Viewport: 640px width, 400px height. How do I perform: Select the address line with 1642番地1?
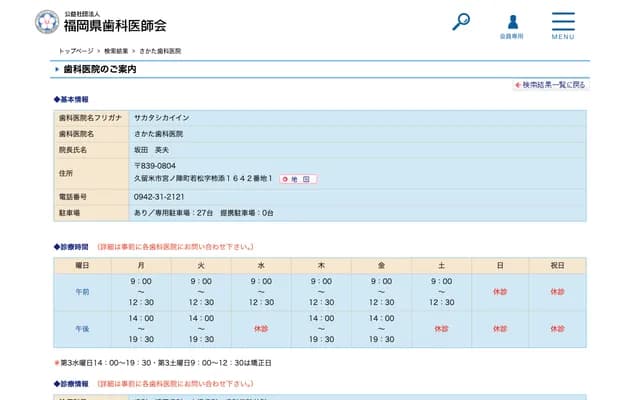pyautogui.click(x=203, y=179)
